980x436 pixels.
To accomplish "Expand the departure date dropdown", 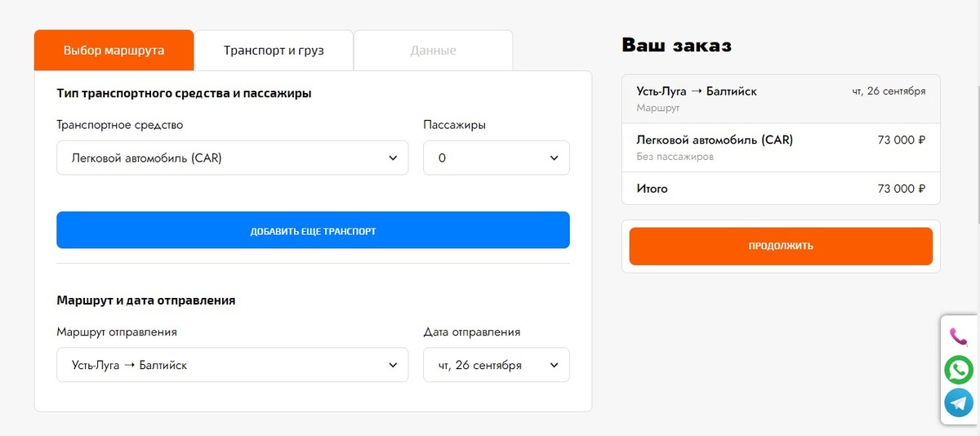I will coord(496,365).
